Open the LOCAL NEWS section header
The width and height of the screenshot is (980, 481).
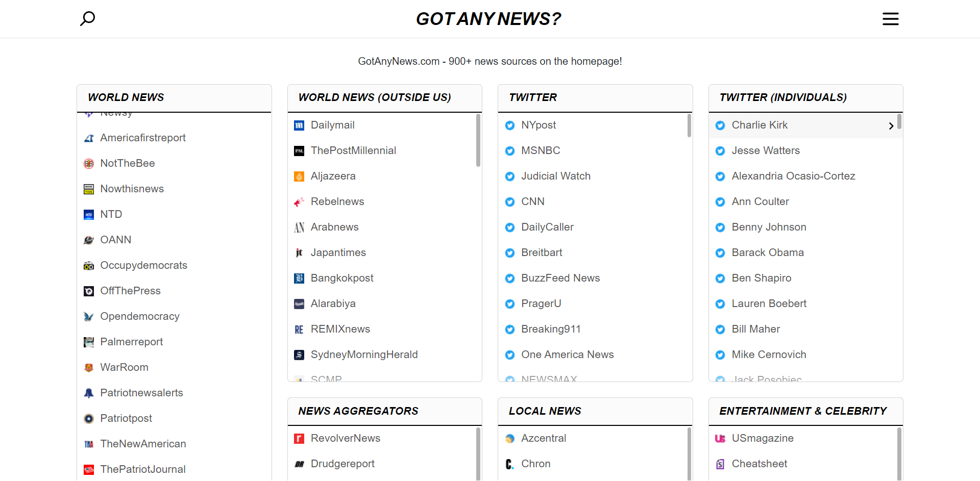click(x=595, y=411)
